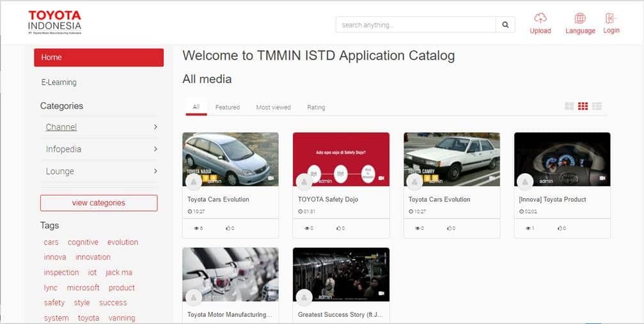The image size is (644, 324).
Task: Open the Toyota Camry video thumbnail
Action: coord(452,159)
